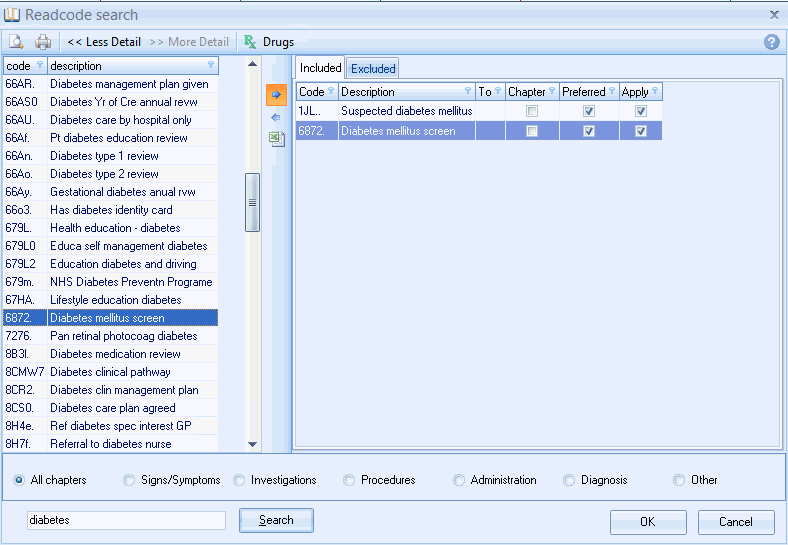
Task: Click the code list vertical scrollbar thumb
Action: click(253, 202)
